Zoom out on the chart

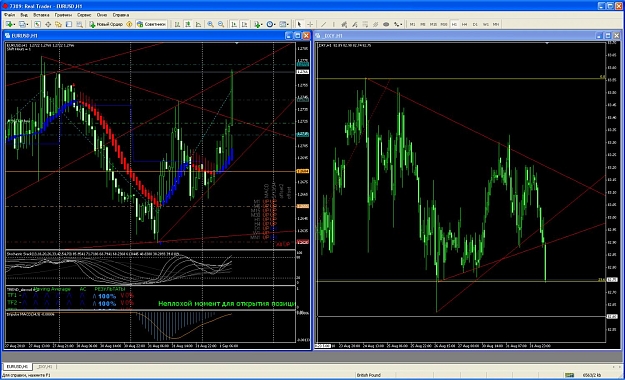click(221, 24)
